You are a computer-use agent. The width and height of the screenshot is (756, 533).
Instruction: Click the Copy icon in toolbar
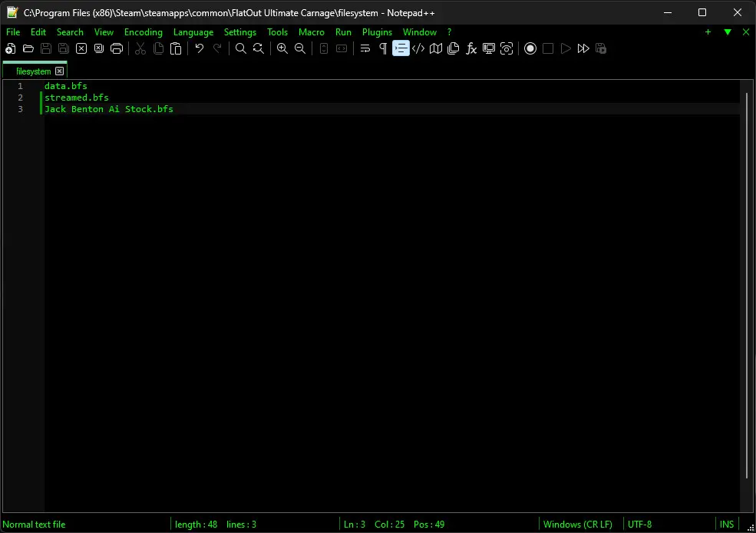158,48
